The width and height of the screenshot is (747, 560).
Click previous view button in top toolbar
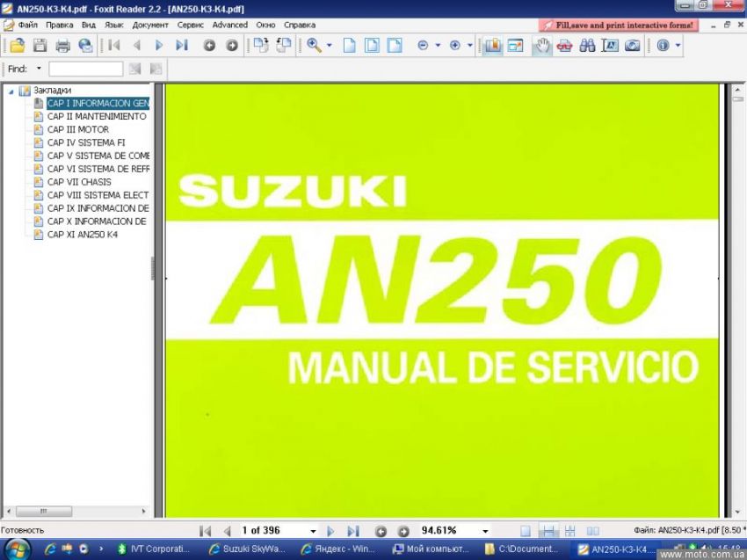coord(209,46)
